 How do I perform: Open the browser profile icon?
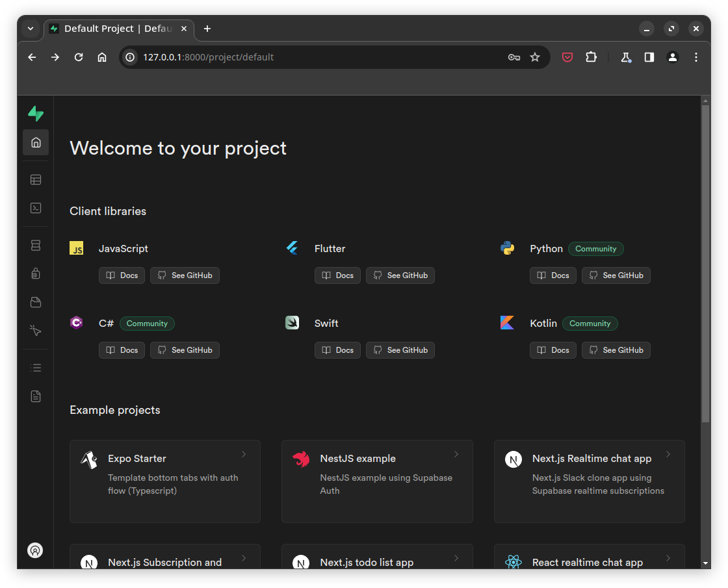[x=672, y=57]
